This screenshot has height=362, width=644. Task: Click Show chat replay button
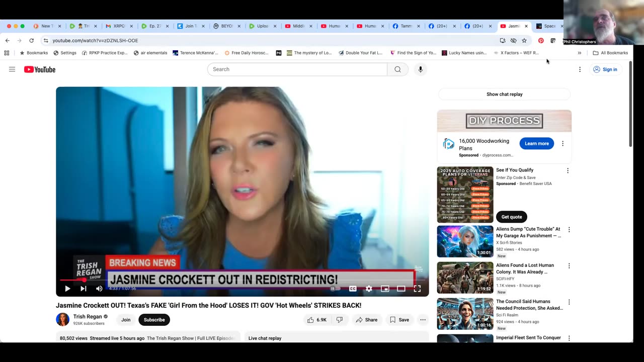pos(504,94)
